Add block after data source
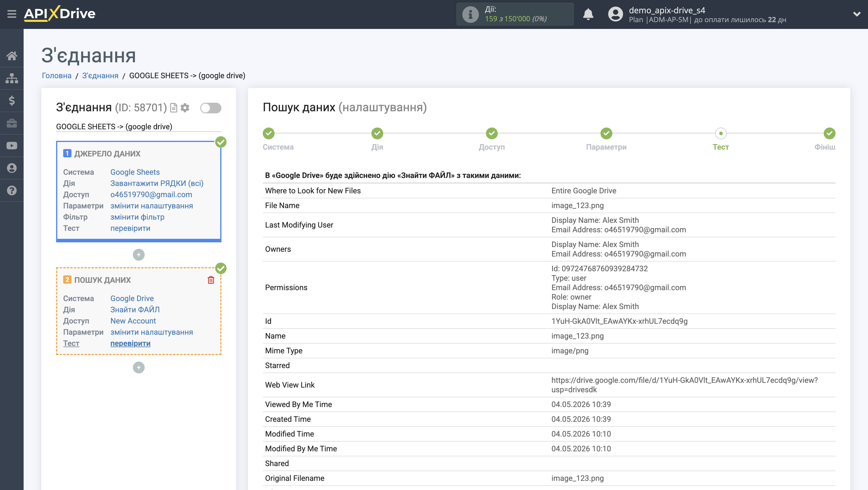The image size is (868, 490). (x=138, y=255)
